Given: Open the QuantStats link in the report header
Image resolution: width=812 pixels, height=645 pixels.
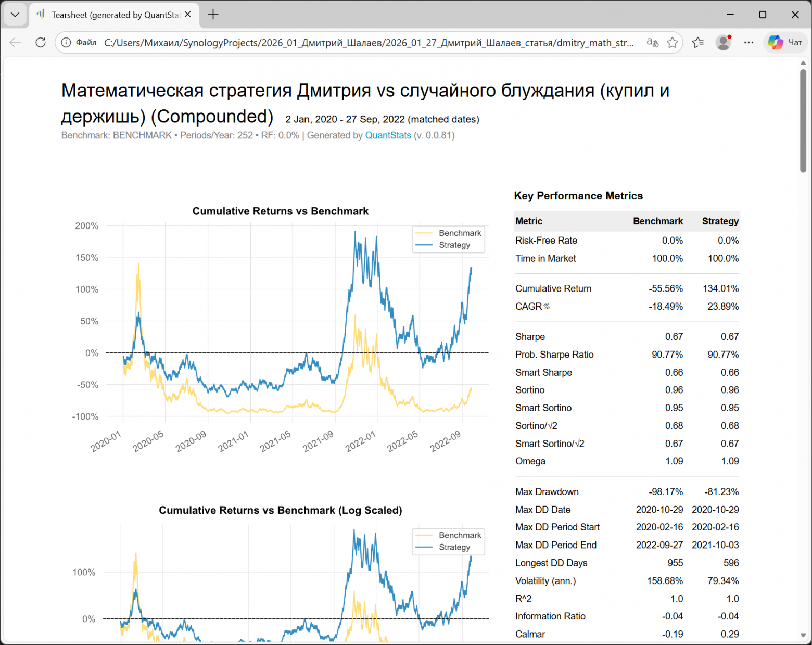Looking at the screenshot, I should tap(388, 135).
